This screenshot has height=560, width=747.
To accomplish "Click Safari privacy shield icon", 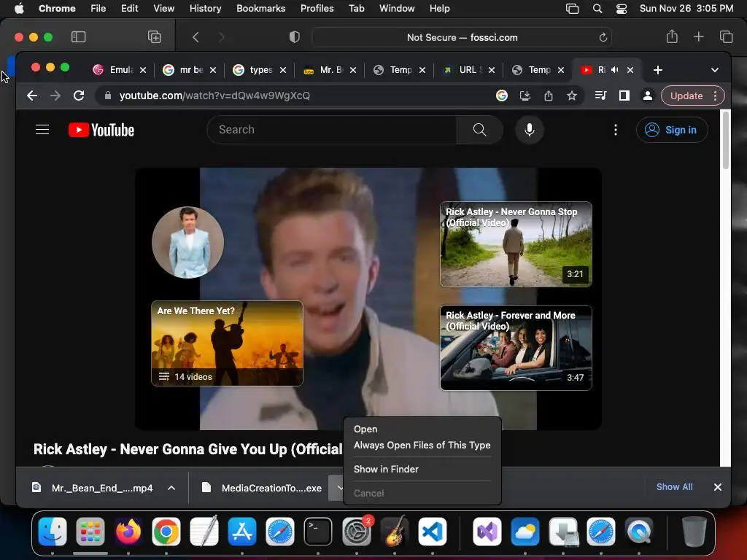I will pos(295,37).
